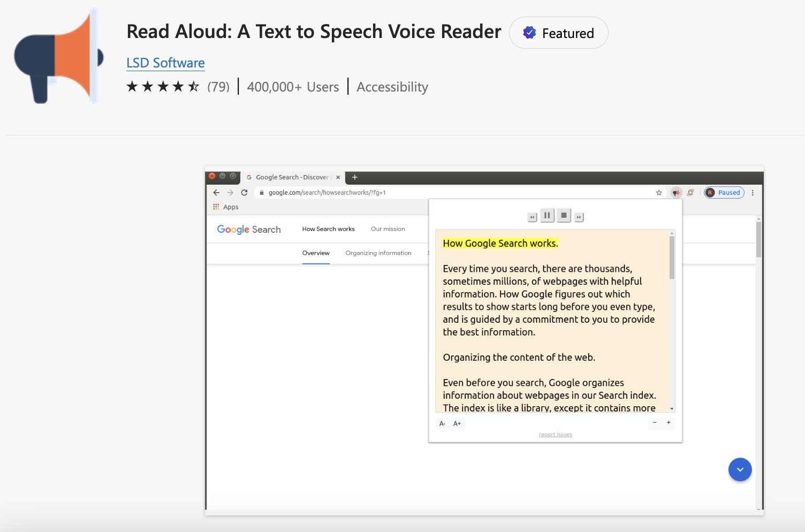The width and height of the screenshot is (805, 532).
Task: Click the blue round chevron-down button
Action: pyautogui.click(x=740, y=470)
